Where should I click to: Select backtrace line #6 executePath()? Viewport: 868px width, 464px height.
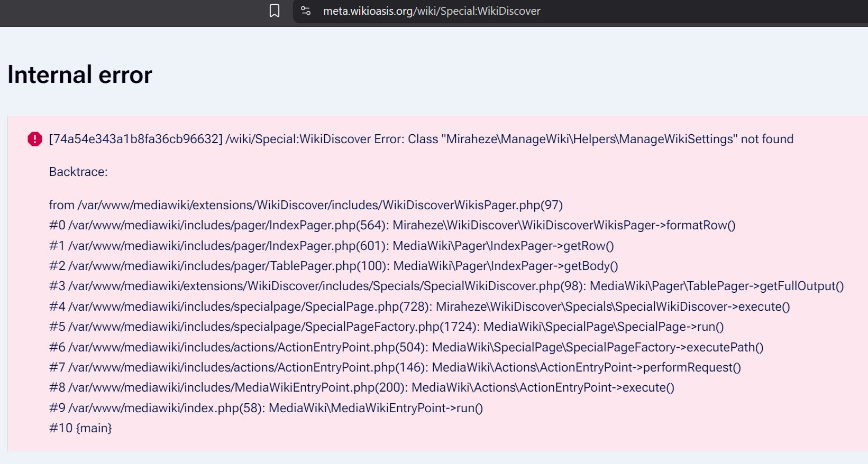pos(406,347)
